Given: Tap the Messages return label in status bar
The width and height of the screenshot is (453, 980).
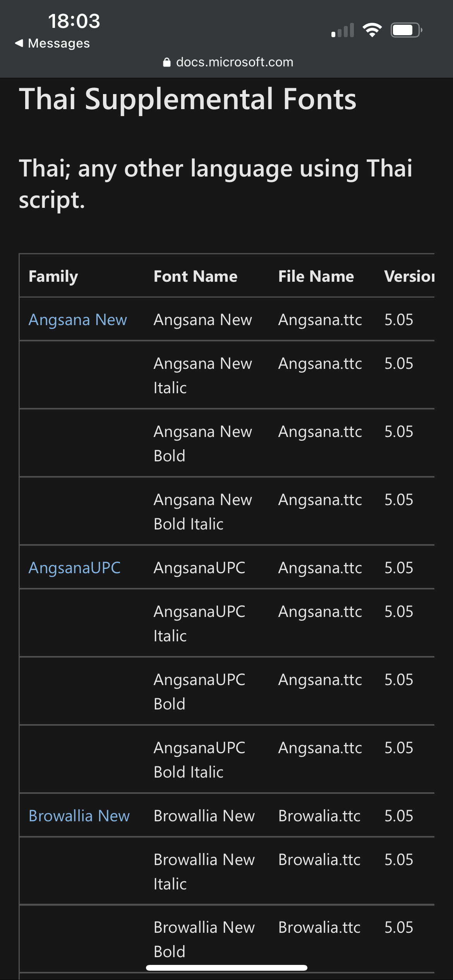Looking at the screenshot, I should 59,43.
